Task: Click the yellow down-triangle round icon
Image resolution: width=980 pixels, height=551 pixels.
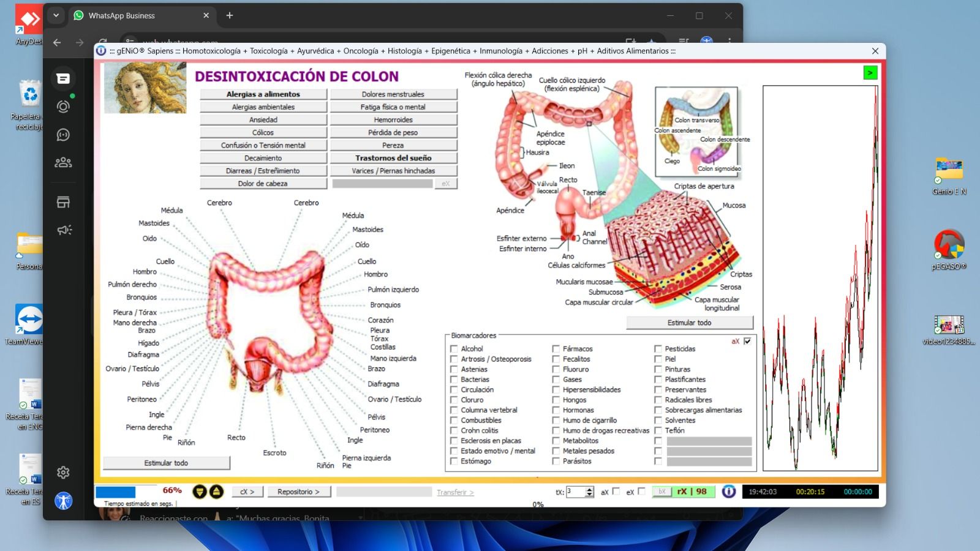Action: coord(199,492)
